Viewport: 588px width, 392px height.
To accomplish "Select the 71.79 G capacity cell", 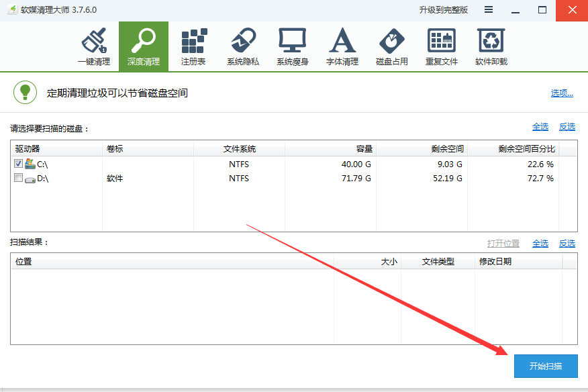I will point(356,179).
